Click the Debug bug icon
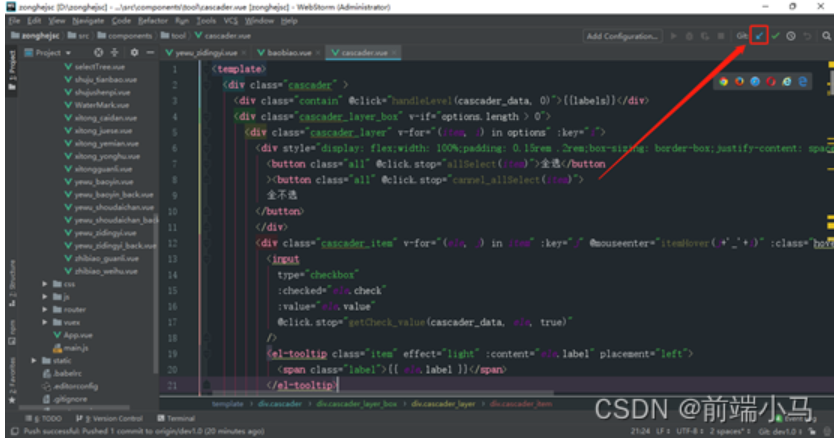834x438 pixels. click(689, 36)
